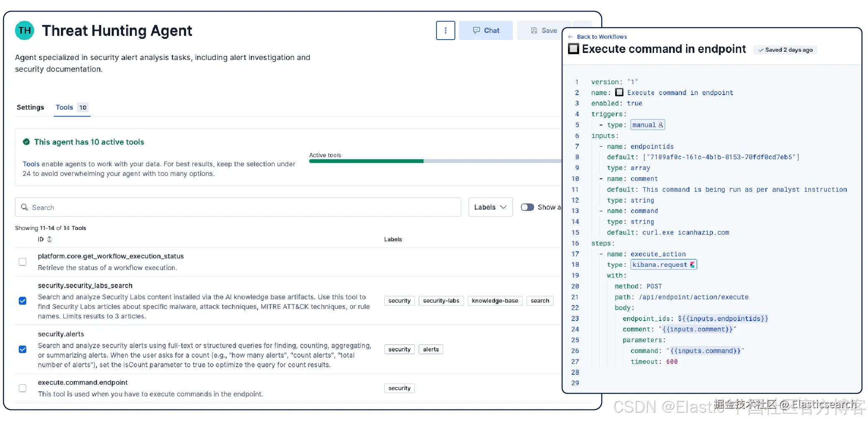Click the Saved 2 days ago status badge
The height and width of the screenshot is (421, 868).
click(785, 50)
